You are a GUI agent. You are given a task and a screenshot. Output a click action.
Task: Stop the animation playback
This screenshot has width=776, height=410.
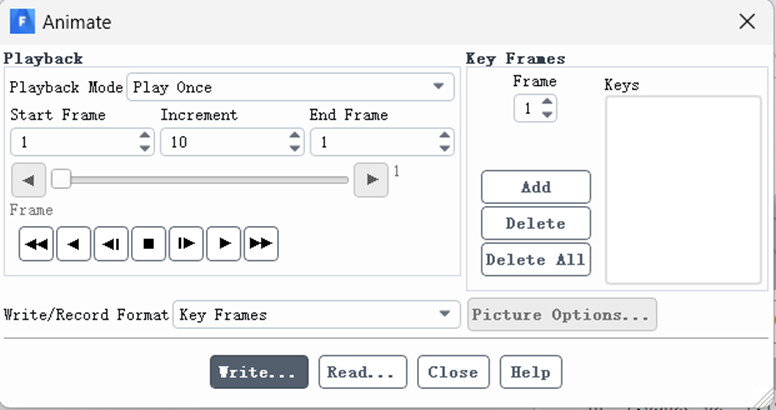click(148, 244)
